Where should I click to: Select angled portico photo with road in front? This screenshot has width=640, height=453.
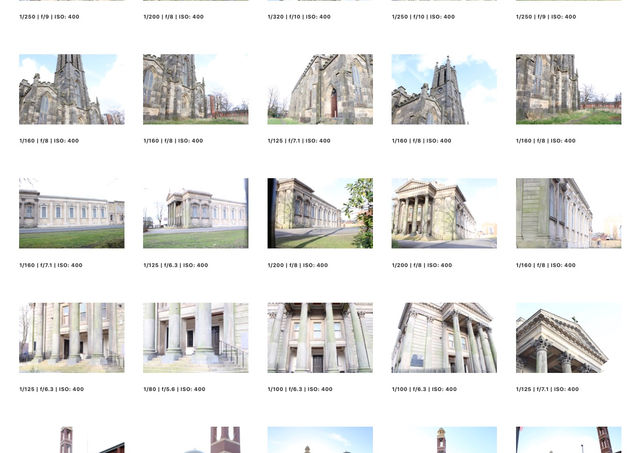444,213
